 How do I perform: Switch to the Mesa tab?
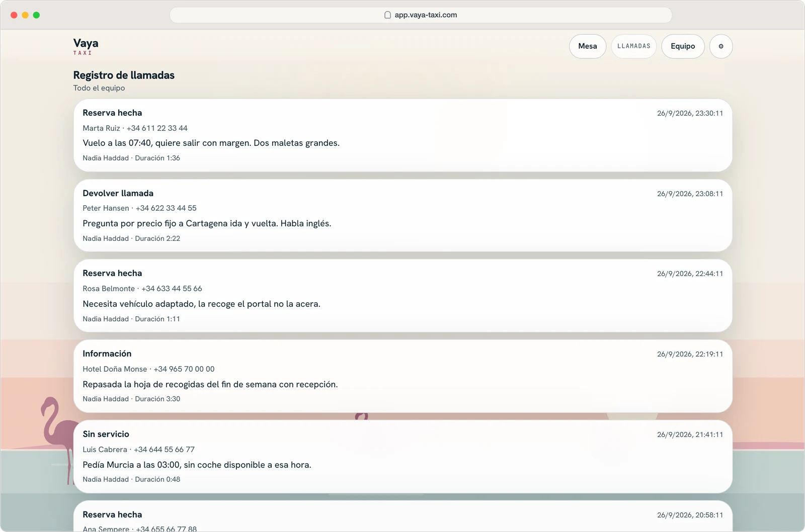[588, 46]
